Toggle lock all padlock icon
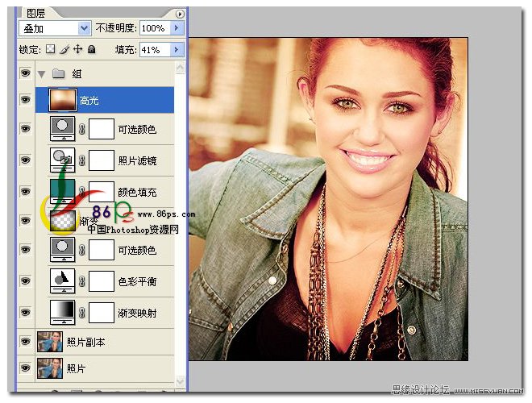532x403 pixels. click(x=91, y=49)
